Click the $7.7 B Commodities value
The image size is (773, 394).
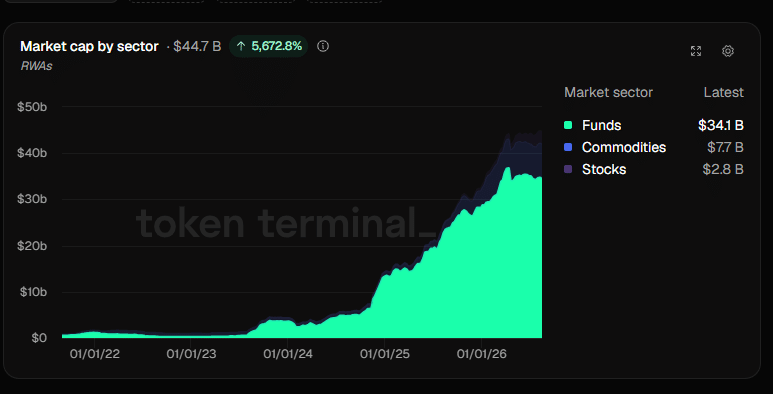(x=725, y=147)
